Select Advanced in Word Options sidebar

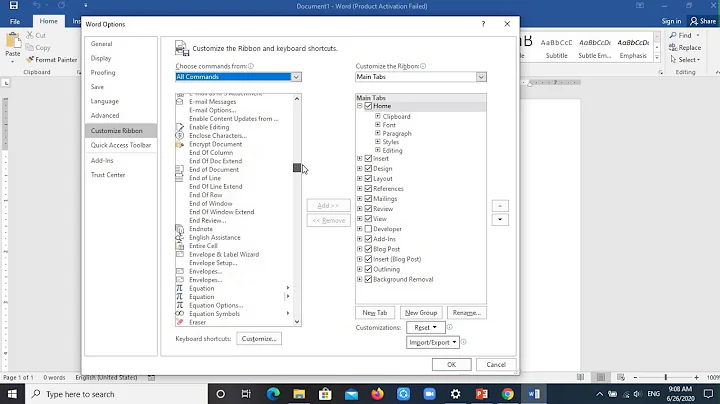click(105, 116)
